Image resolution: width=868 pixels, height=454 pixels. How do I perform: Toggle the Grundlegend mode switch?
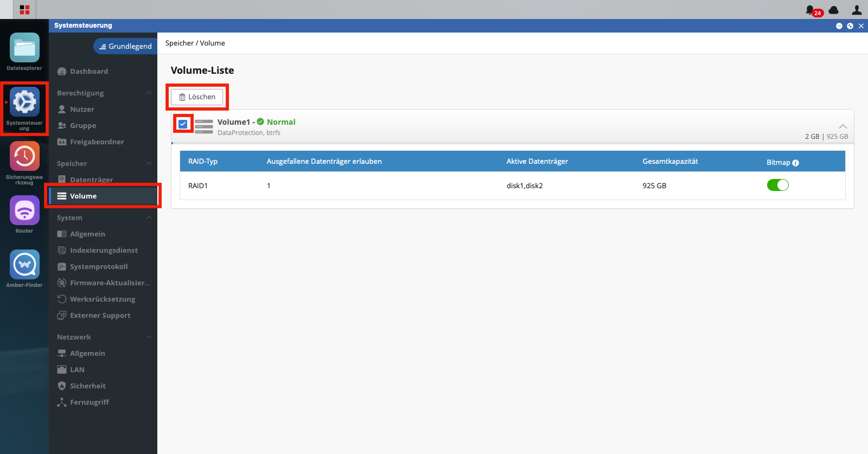tap(125, 46)
